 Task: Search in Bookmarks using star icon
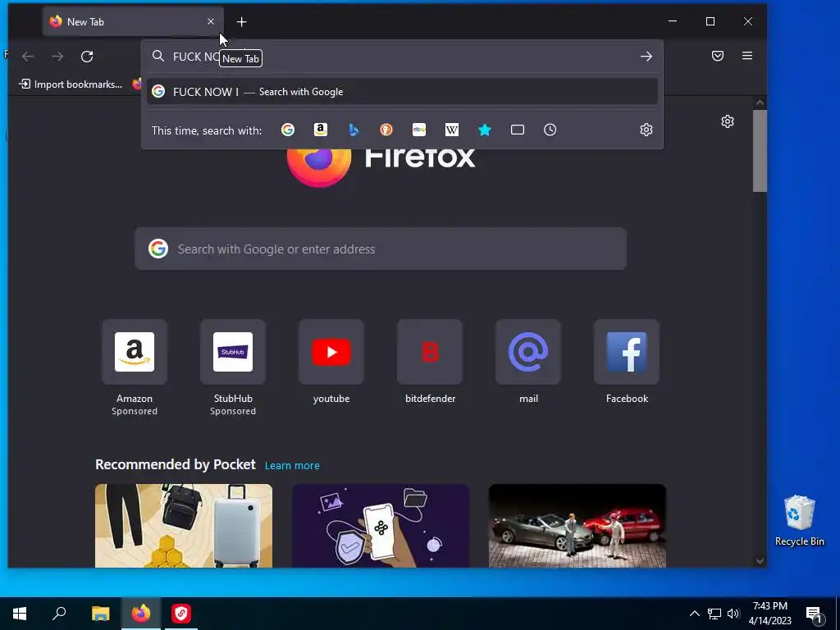tap(485, 130)
